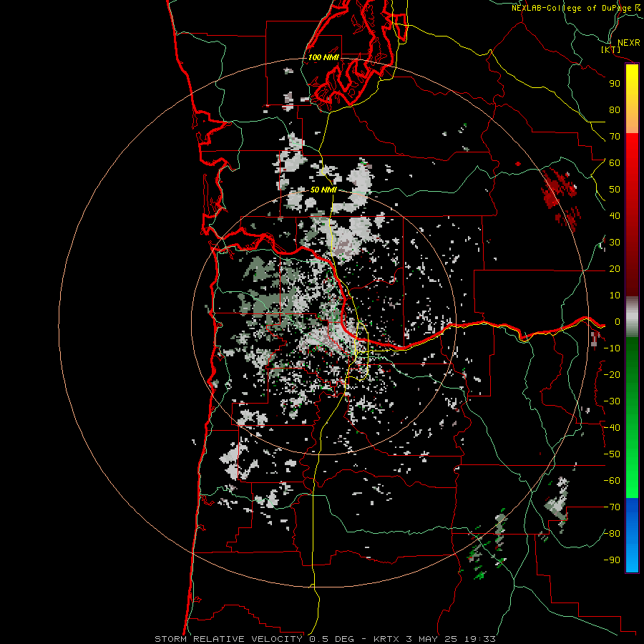The image size is (644, 644).
Task: Click the 10 label on velocity scale
Action: tap(615, 296)
